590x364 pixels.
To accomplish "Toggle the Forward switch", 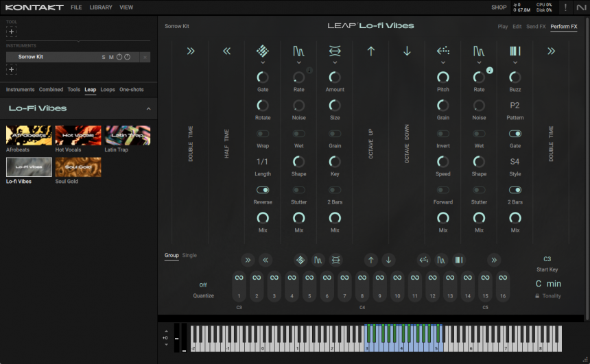I will [x=443, y=190].
